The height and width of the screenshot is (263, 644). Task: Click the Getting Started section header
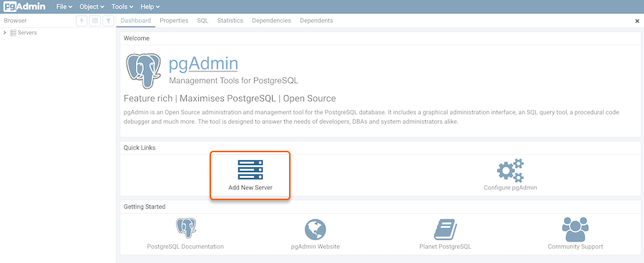[145, 207]
